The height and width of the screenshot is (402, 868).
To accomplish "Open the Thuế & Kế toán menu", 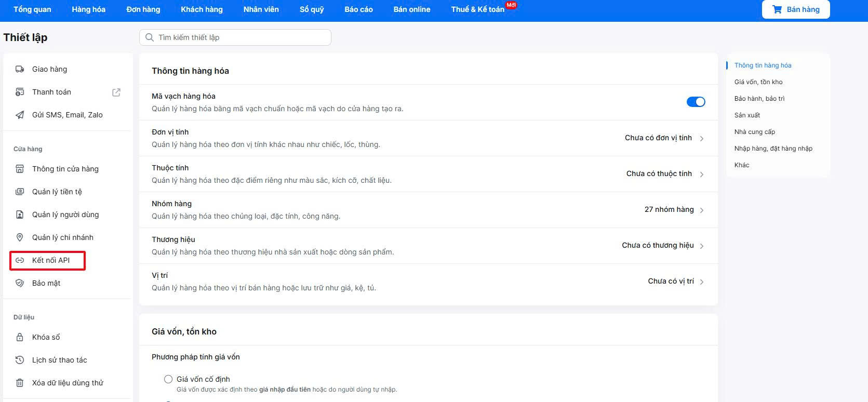I will (x=478, y=9).
